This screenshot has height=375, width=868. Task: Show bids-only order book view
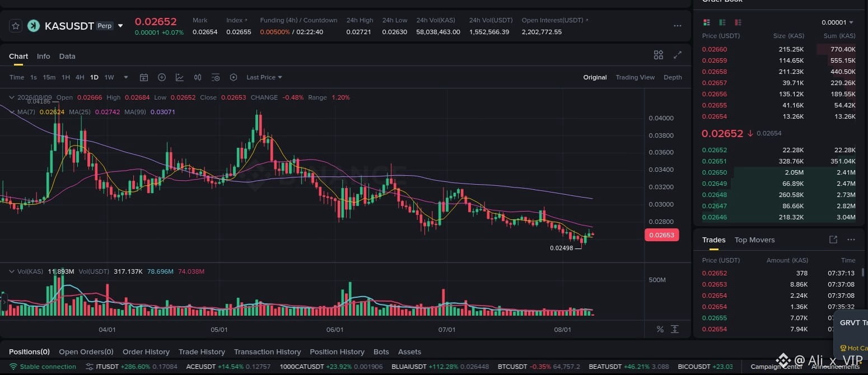tap(722, 22)
